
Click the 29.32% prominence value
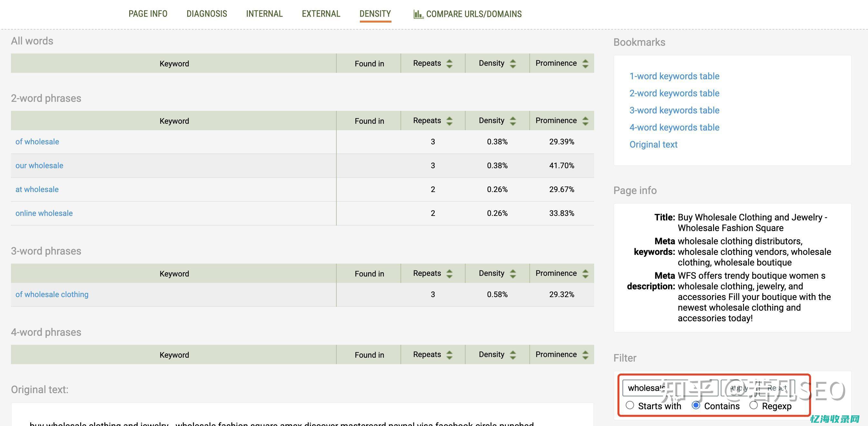click(x=562, y=295)
